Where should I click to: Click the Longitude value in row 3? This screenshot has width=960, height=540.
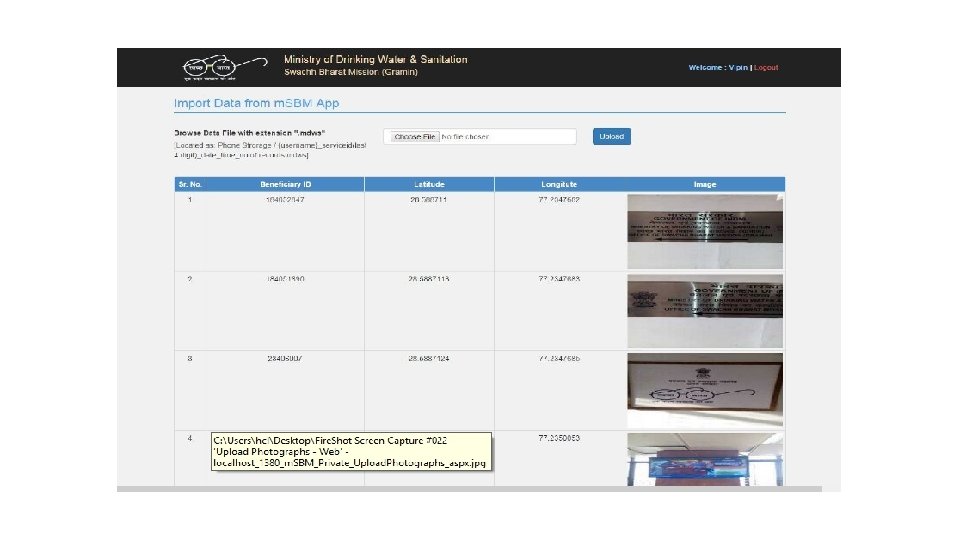click(x=559, y=358)
